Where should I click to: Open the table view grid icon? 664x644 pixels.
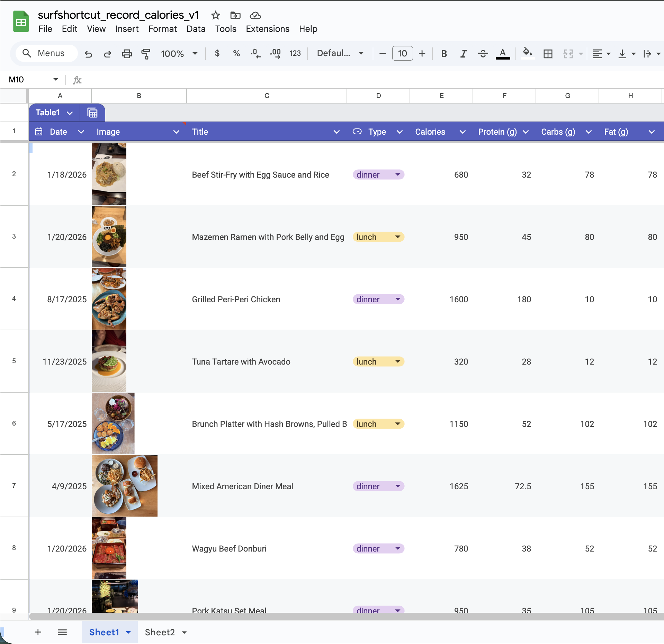tap(92, 113)
